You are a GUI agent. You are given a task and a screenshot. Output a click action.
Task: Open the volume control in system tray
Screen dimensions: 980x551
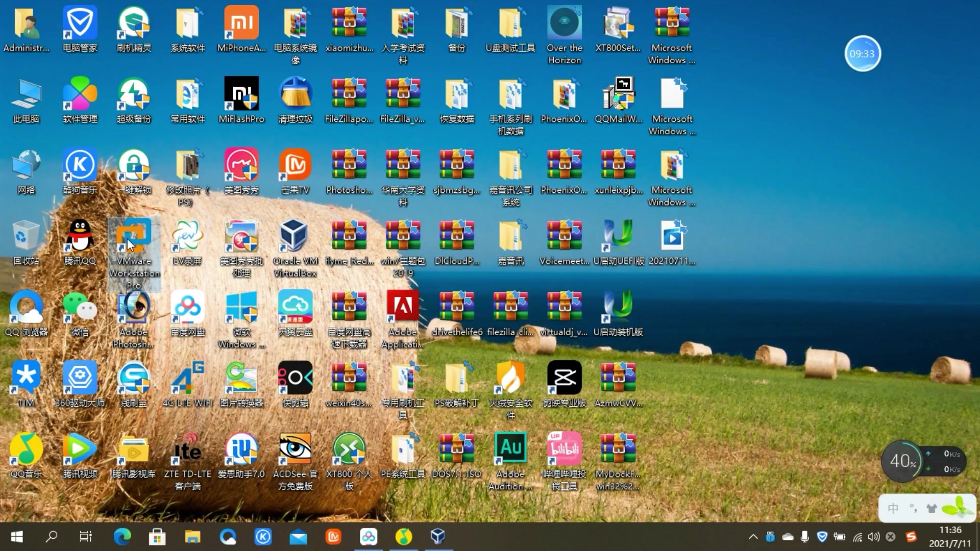[x=874, y=537]
